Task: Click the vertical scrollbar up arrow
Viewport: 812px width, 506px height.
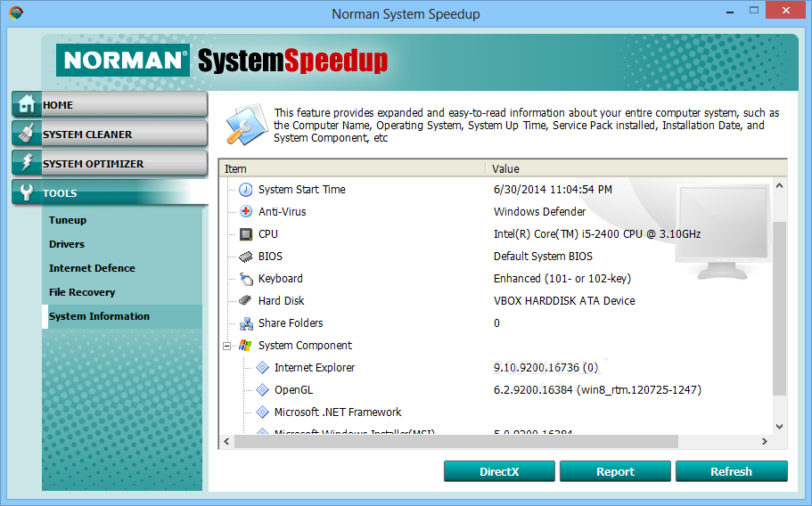Action: [779, 185]
